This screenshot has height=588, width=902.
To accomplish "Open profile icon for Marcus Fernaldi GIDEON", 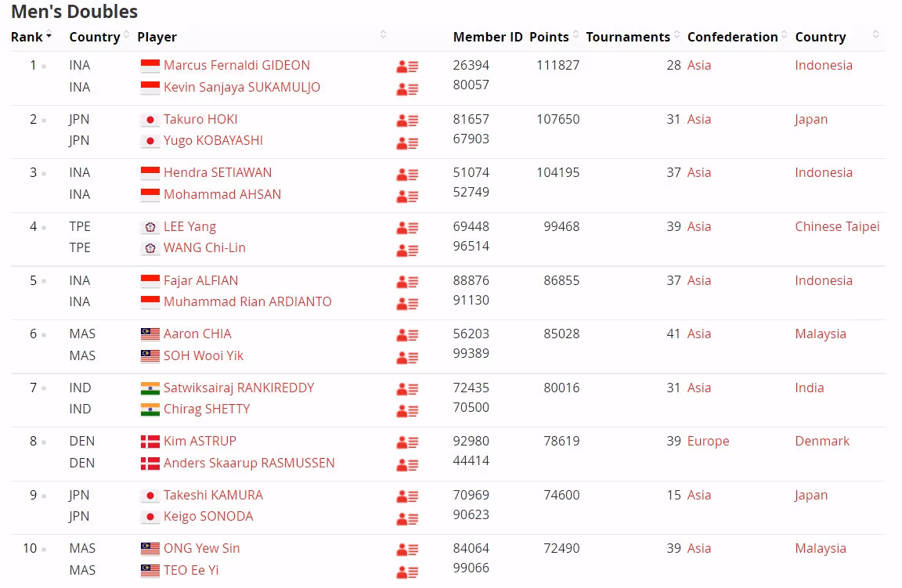I will coord(407,67).
